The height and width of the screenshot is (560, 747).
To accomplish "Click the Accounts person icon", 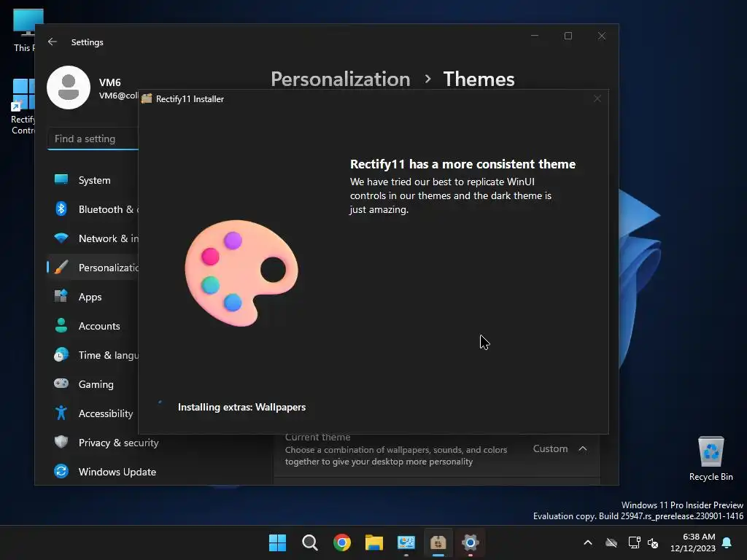I will pos(61,325).
